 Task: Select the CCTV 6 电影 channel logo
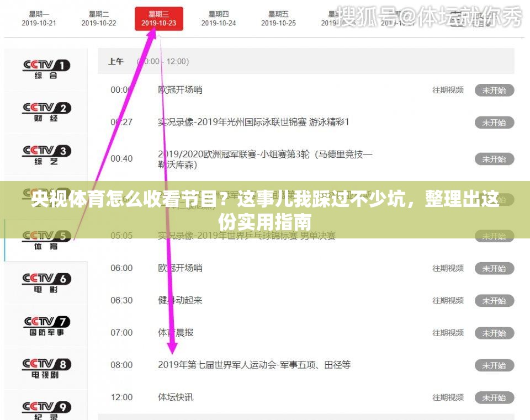point(46,283)
